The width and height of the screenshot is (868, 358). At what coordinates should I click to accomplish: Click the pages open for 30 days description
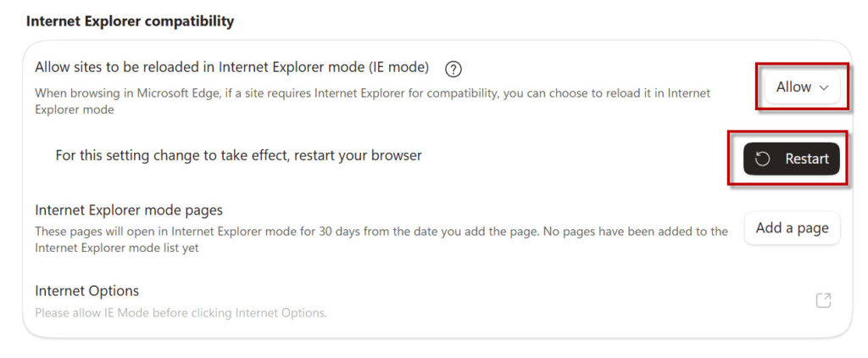pos(381,239)
